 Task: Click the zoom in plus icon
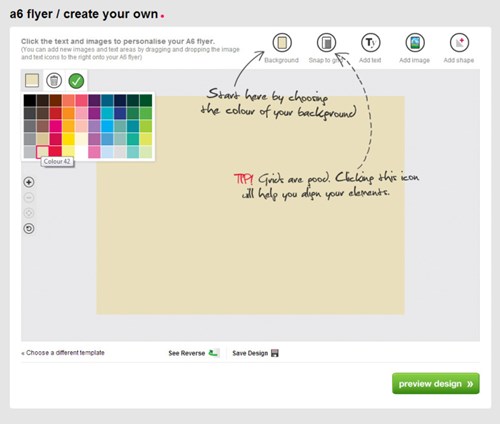coord(29,182)
